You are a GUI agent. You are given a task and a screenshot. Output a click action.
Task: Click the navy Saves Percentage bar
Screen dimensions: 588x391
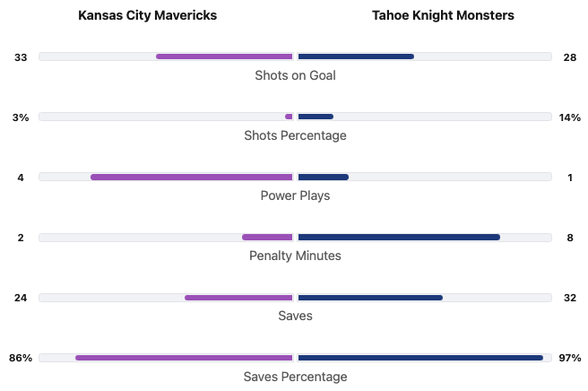[420, 358]
